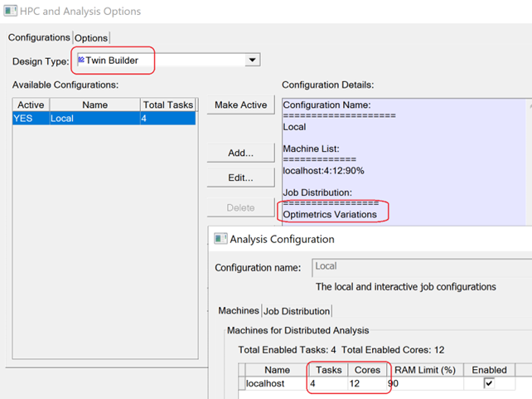The image size is (532, 399).
Task: Switch to the Options tab
Action: point(91,38)
